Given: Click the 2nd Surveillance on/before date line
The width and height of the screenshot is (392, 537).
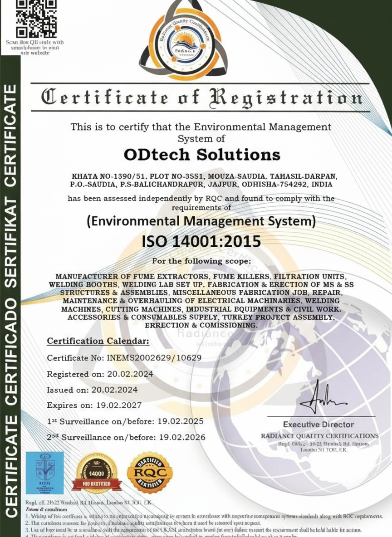Looking at the screenshot, I should pyautogui.click(x=126, y=437).
